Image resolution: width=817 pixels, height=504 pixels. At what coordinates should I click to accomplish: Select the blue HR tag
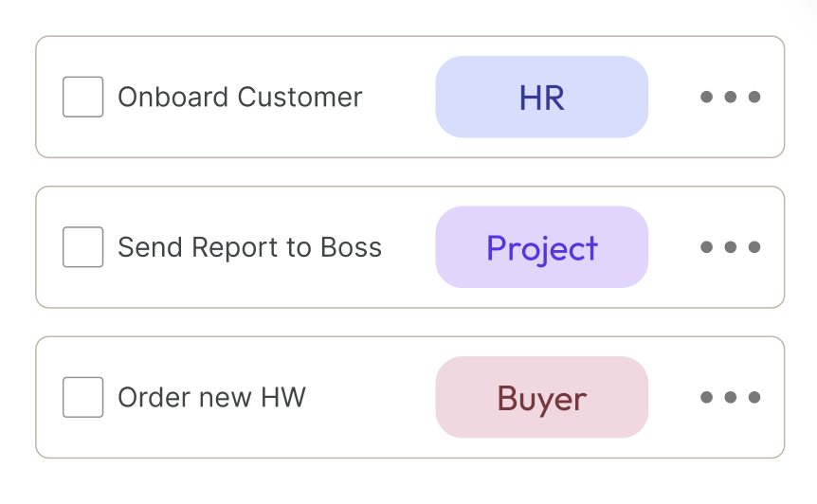click(x=542, y=97)
